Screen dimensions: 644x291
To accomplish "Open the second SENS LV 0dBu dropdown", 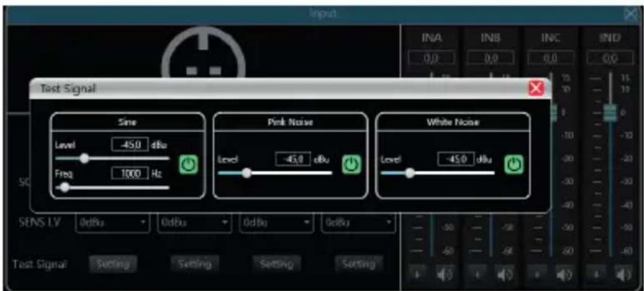I will [x=194, y=223].
